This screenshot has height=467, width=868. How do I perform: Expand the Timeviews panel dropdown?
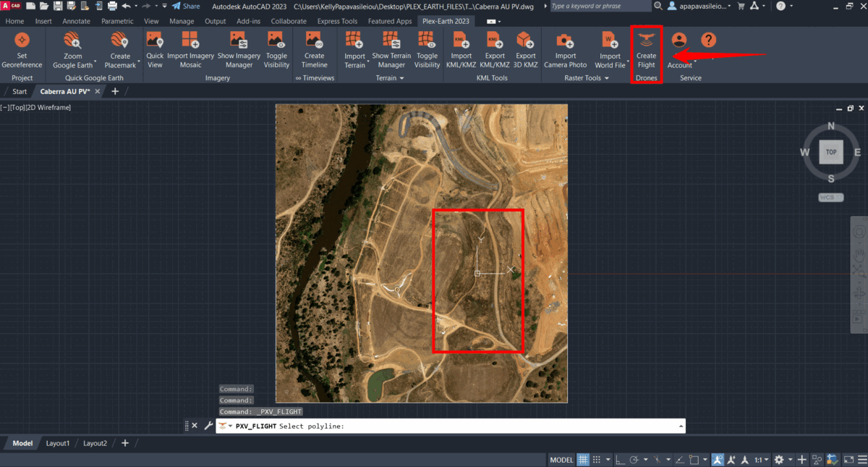pyautogui.click(x=315, y=77)
